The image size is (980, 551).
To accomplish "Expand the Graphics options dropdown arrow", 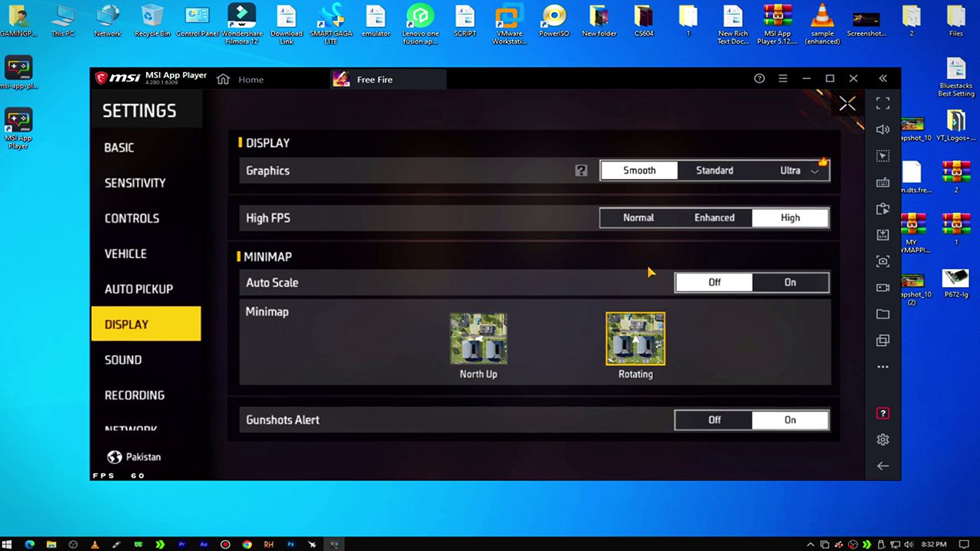I will point(815,171).
